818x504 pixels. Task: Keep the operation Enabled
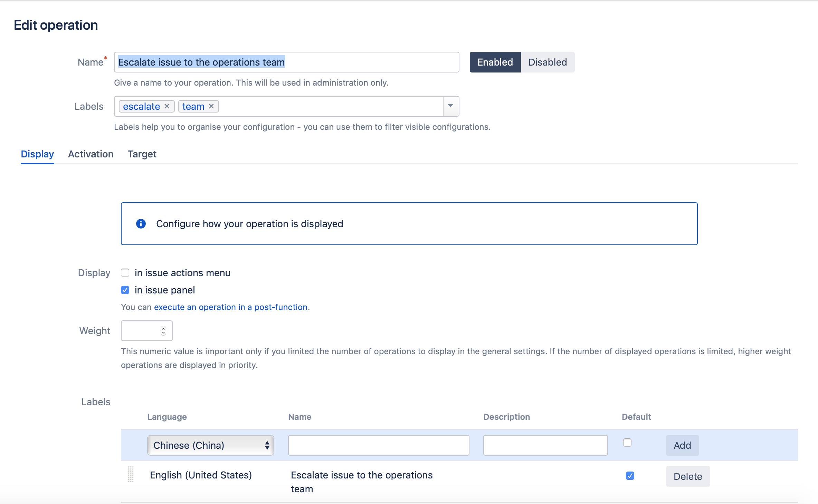point(495,62)
